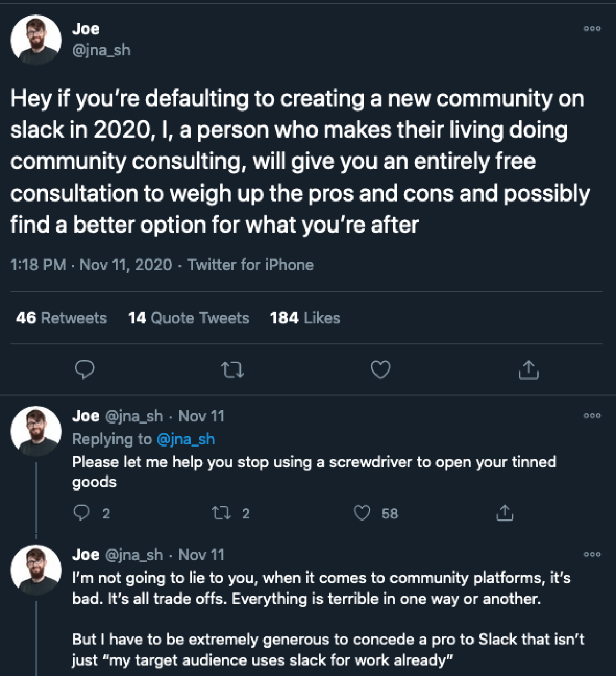The height and width of the screenshot is (676, 616).
Task: Reply to the main tweet
Action: [x=85, y=370]
